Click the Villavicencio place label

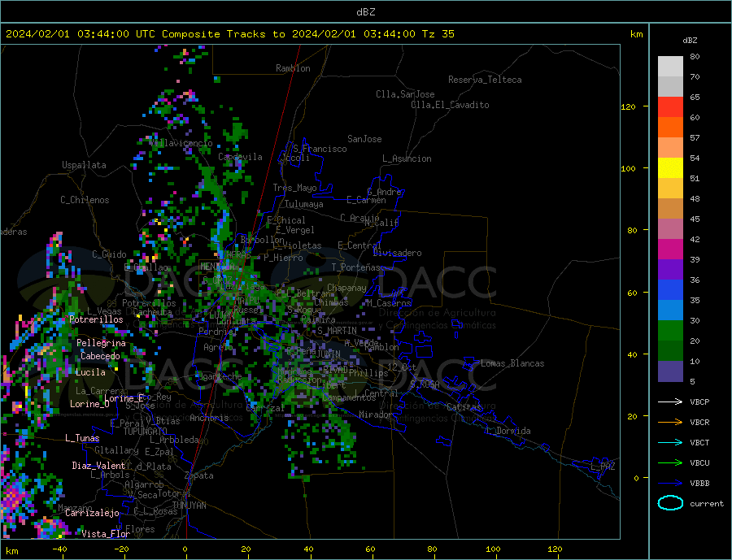click(x=181, y=143)
